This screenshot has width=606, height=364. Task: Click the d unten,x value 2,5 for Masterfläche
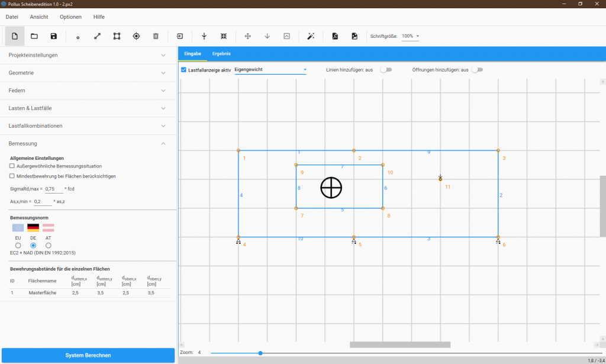75,293
